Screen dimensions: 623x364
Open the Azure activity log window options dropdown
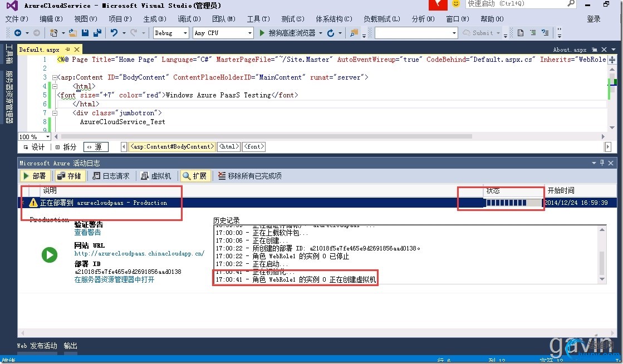[x=593, y=163]
